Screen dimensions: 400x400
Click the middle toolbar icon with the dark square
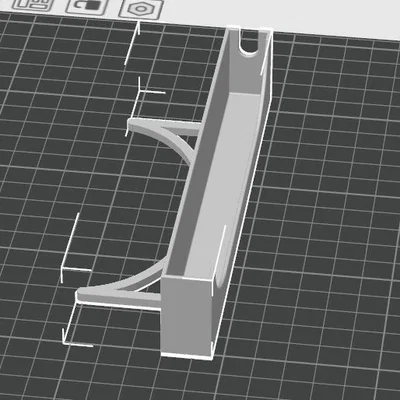tap(88, 6)
